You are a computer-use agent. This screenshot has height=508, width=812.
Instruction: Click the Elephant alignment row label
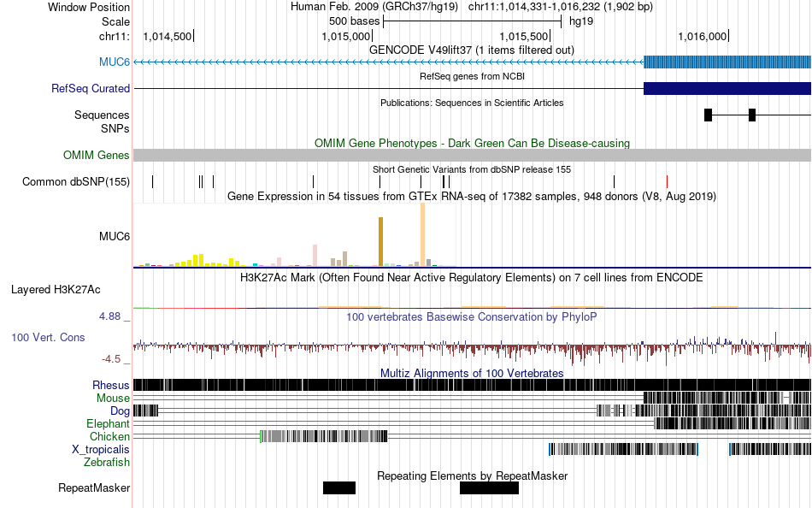pos(108,424)
